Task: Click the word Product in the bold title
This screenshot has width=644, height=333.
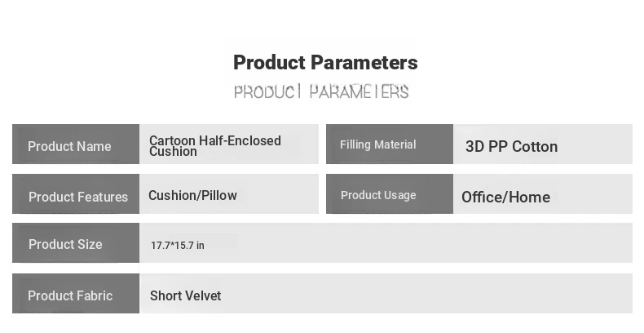Action: [x=269, y=63]
